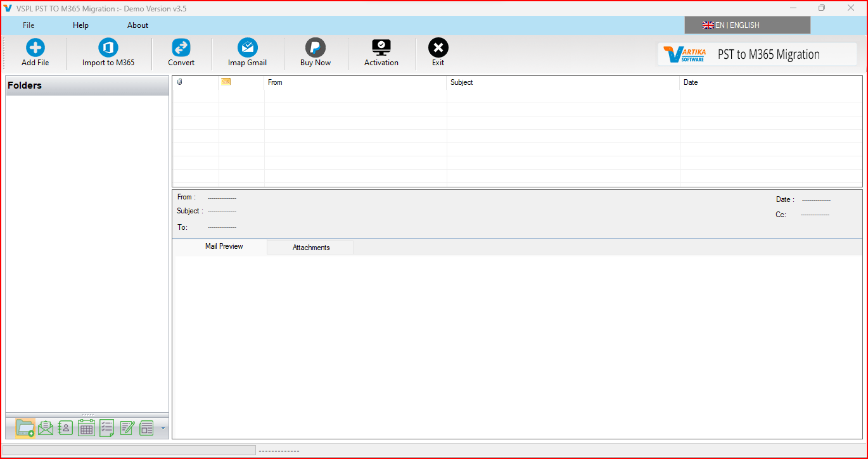The image size is (868, 459).
Task: Switch to the mail envelope view icon
Action: click(46, 428)
